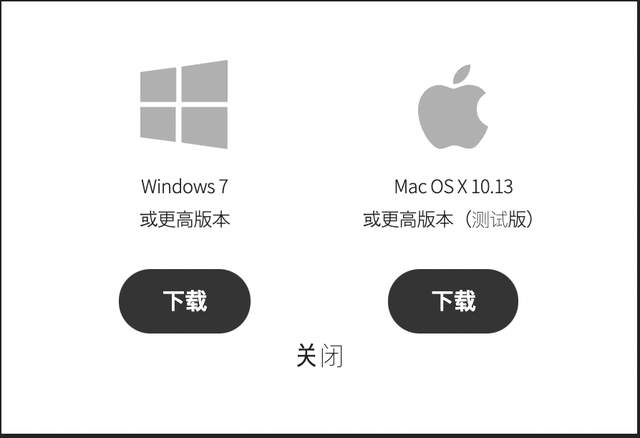
Task: Click the gray 测试版 beta note
Action: 499,219
